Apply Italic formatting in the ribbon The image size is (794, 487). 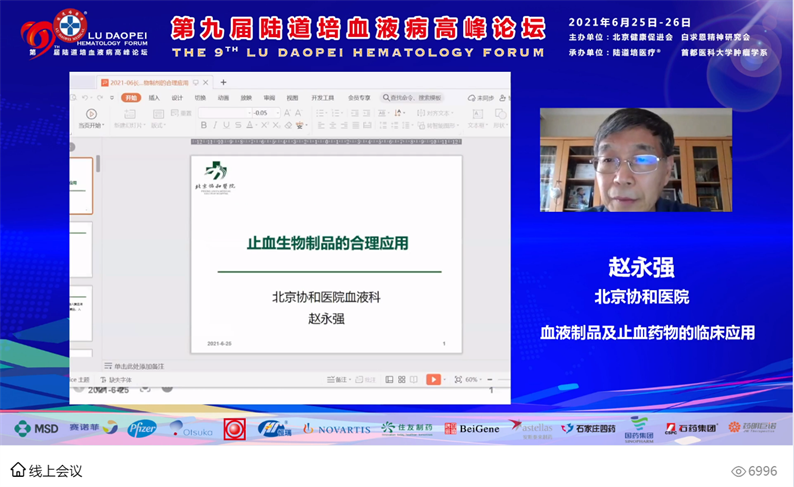pos(215,126)
